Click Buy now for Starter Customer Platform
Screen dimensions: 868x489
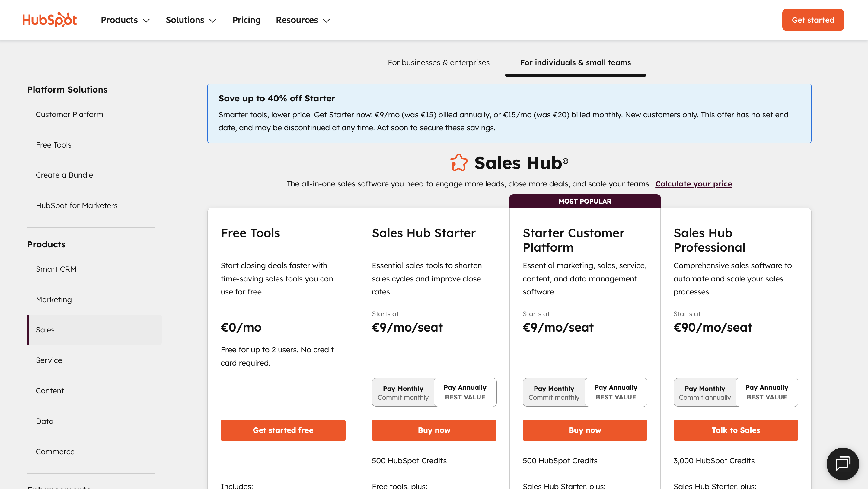585,430
